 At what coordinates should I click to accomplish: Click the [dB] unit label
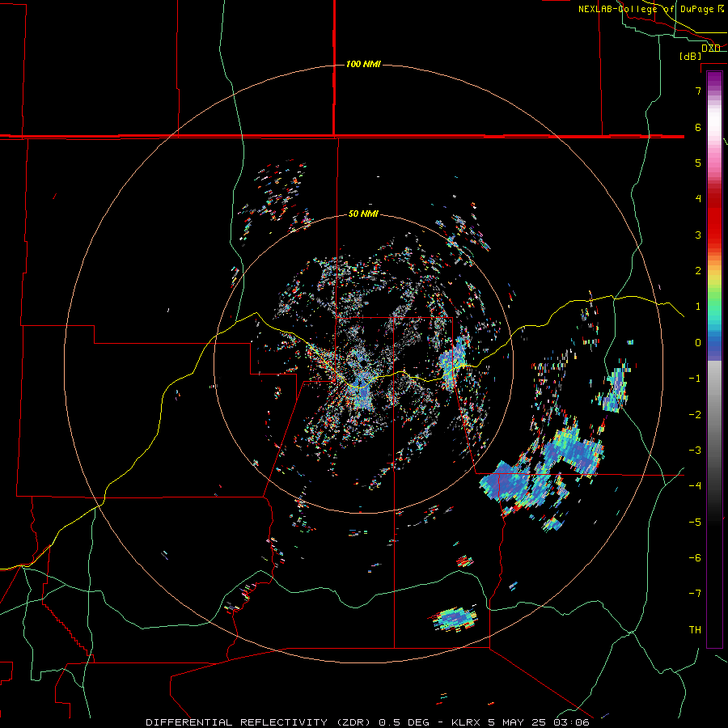[690, 56]
